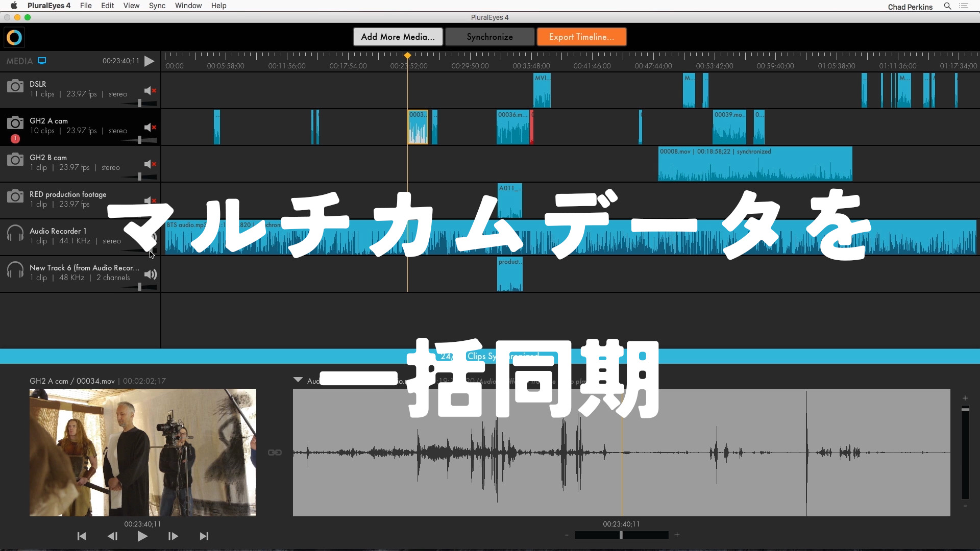Click the orange playhead marker on ruler
Image resolution: width=980 pixels, height=551 pixels.
click(407, 55)
